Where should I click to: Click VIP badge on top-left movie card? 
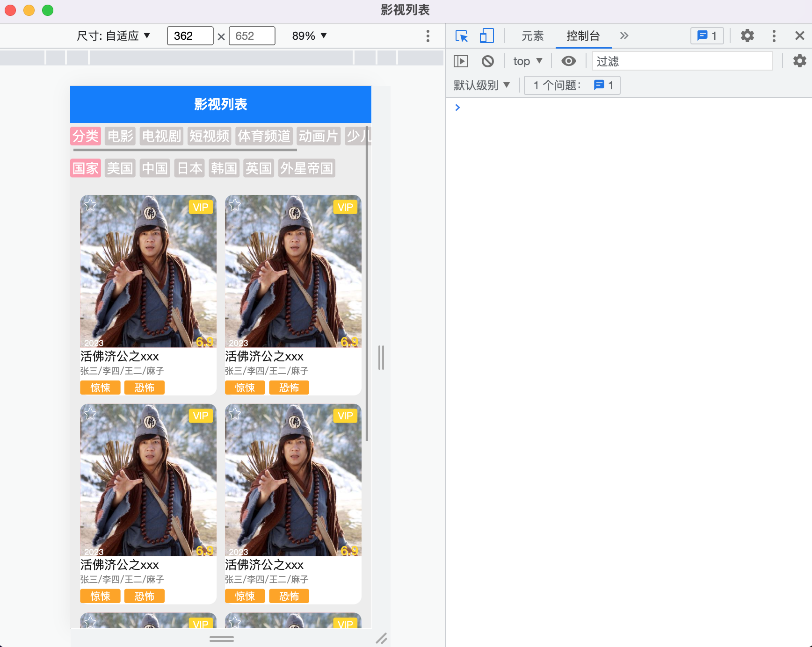pos(201,207)
